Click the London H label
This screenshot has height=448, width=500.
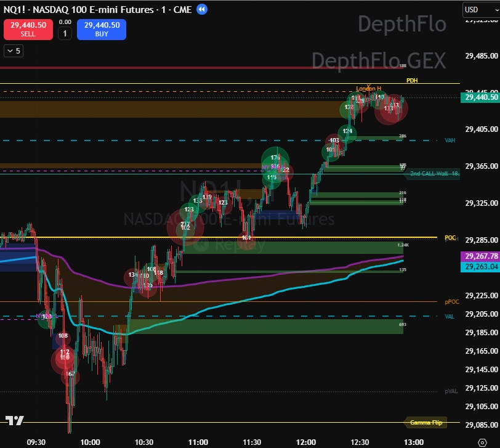pos(368,89)
